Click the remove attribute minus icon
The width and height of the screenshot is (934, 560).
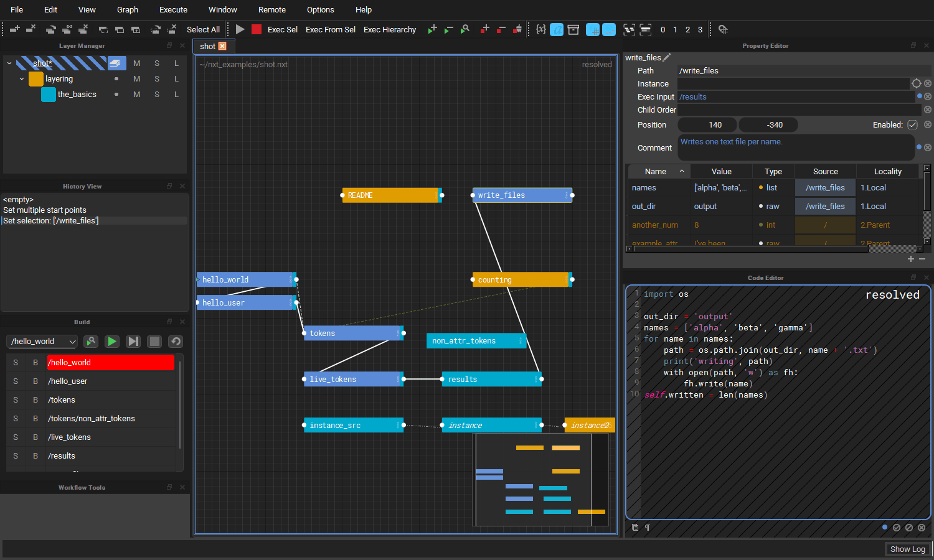922,259
